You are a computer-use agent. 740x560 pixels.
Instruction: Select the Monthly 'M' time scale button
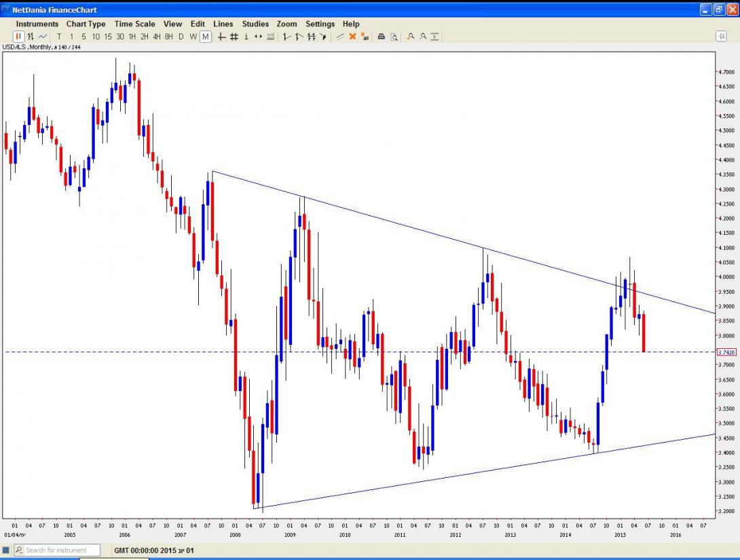point(205,37)
